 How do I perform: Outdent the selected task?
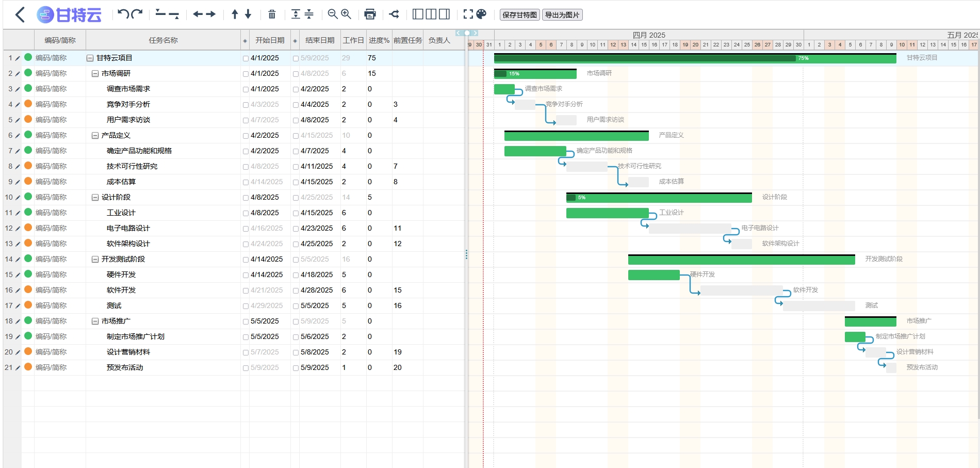[x=198, y=14]
